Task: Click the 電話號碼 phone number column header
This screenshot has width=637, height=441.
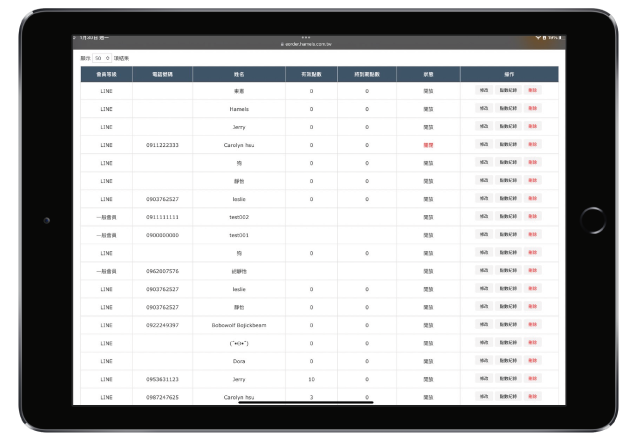Action: click(162, 74)
